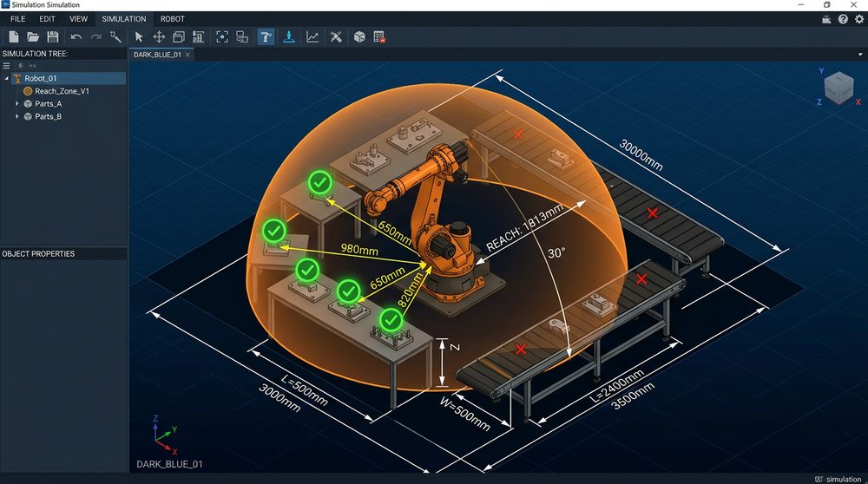Click the robot arm toolbar icon
The height and width of the screenshot is (484, 868).
(x=266, y=36)
